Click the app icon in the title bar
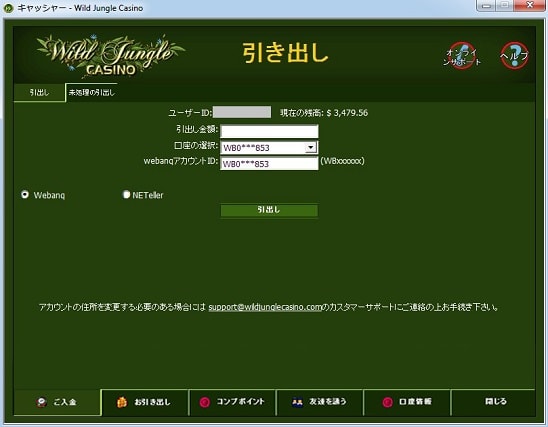The image size is (548, 427). coord(8,8)
